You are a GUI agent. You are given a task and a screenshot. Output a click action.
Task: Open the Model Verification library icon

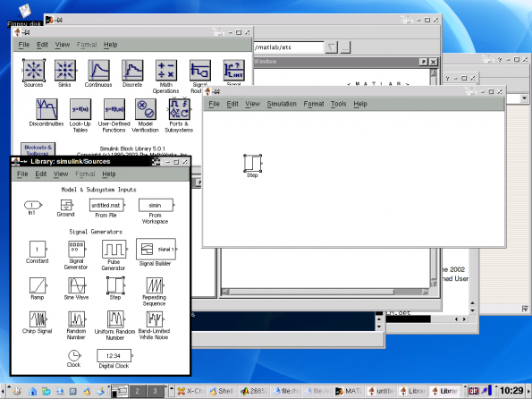(x=146, y=109)
